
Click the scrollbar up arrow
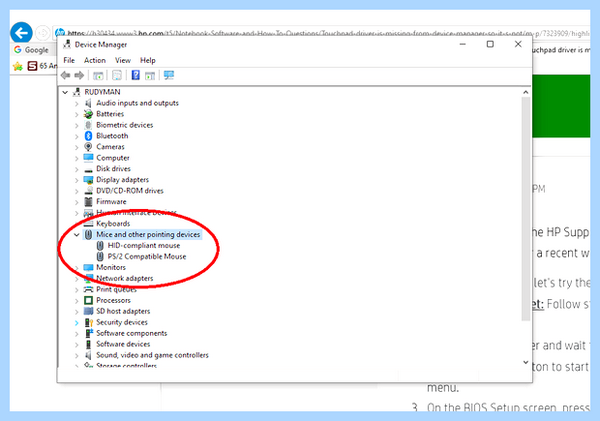coord(526,92)
